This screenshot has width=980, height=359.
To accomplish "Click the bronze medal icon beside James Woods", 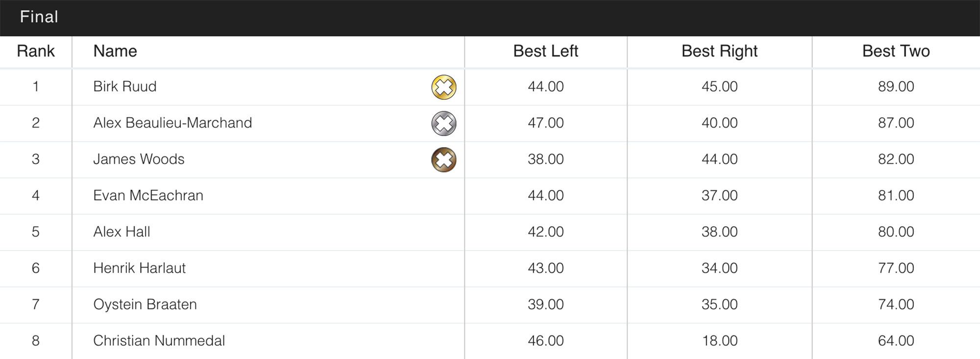I will click(x=443, y=160).
